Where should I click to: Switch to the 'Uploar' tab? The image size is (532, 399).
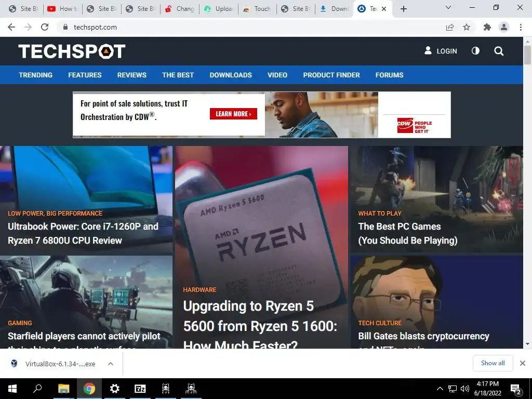coord(219,9)
